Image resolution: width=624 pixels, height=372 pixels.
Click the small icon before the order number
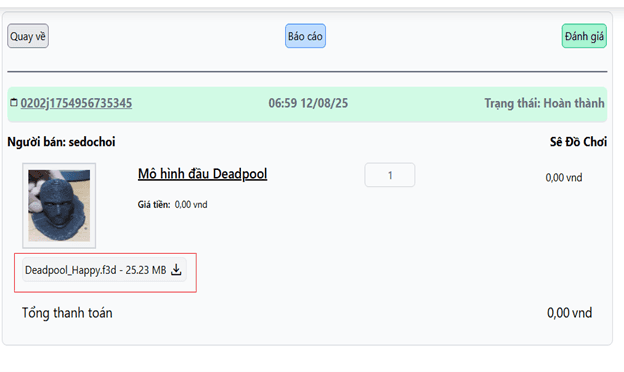tap(14, 103)
